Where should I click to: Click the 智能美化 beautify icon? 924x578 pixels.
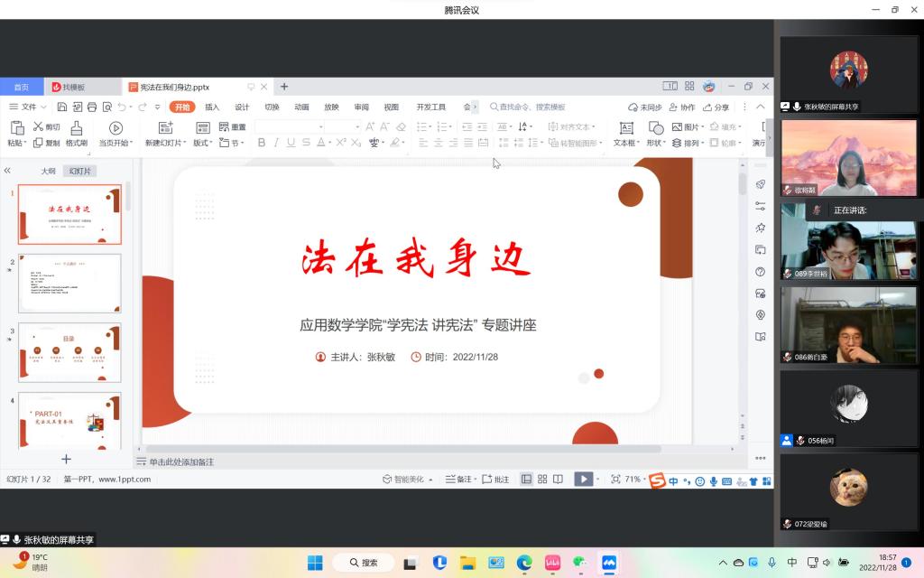pos(402,479)
